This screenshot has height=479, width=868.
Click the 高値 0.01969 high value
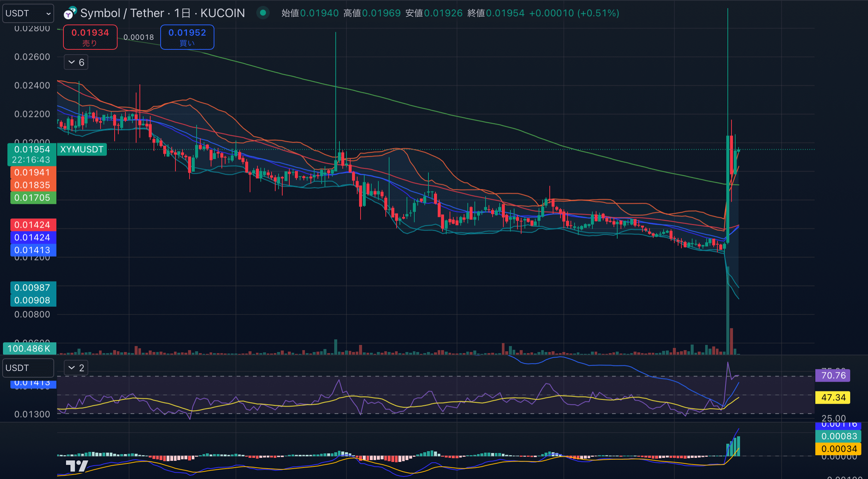[372, 13]
